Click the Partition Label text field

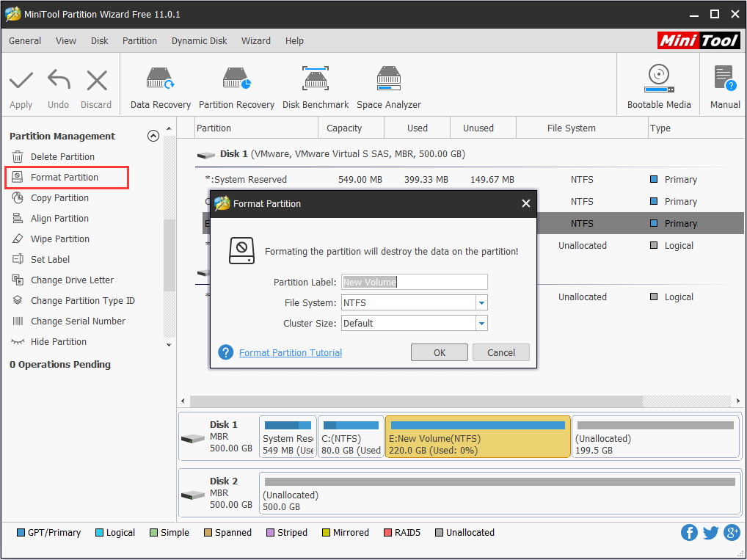pyautogui.click(x=415, y=282)
